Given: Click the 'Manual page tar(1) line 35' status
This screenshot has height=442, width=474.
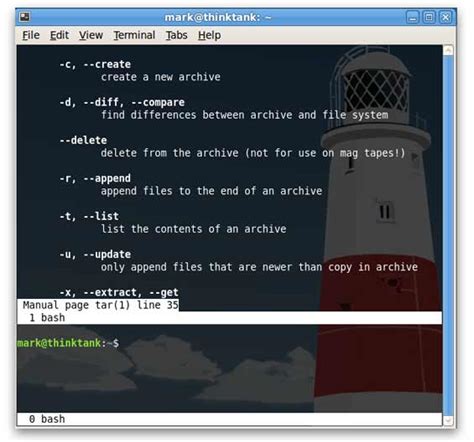Looking at the screenshot, I should click(100, 305).
